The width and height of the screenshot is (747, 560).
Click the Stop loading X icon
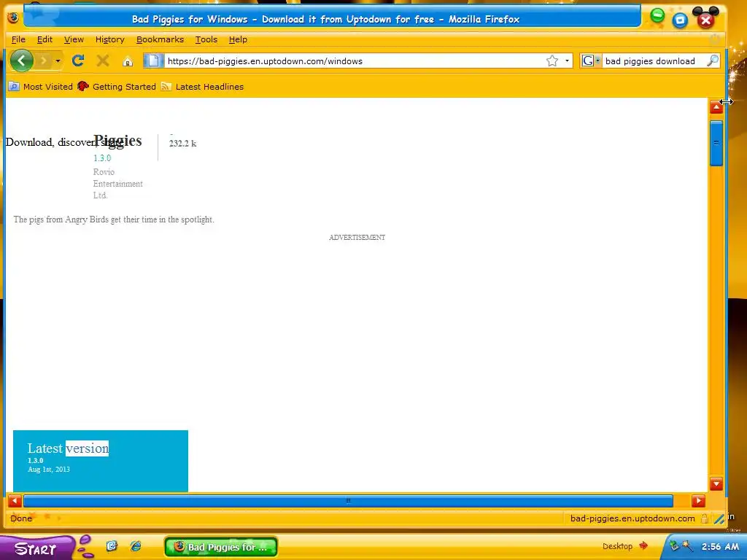pyautogui.click(x=102, y=61)
